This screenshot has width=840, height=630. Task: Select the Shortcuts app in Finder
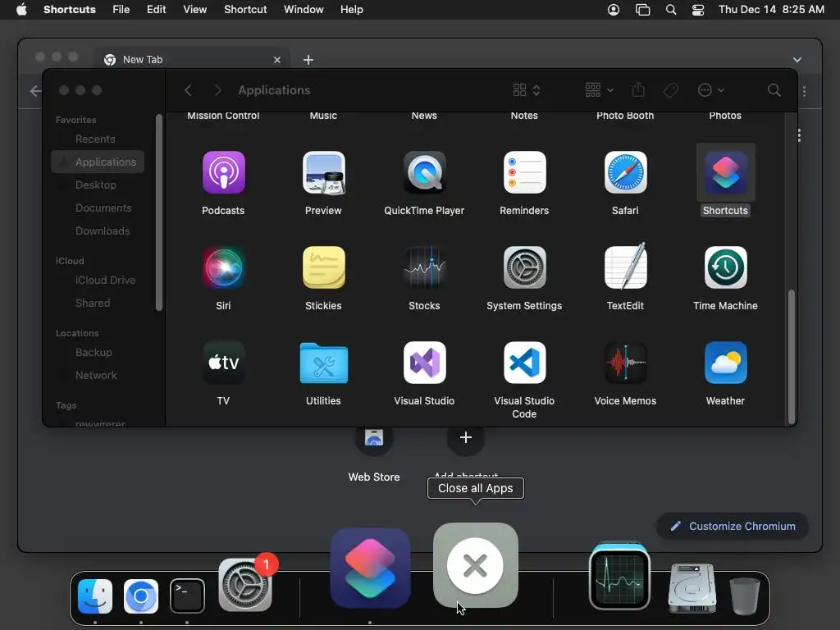coord(725,172)
